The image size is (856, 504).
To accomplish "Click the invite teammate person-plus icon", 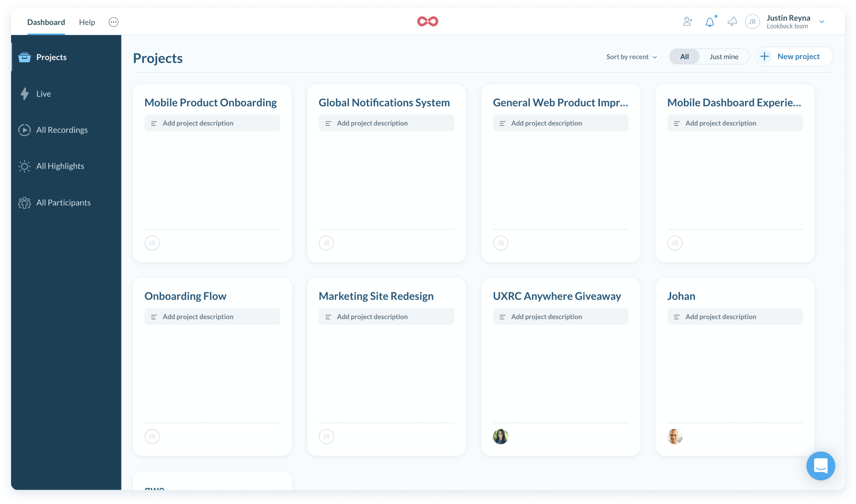I will coord(687,22).
